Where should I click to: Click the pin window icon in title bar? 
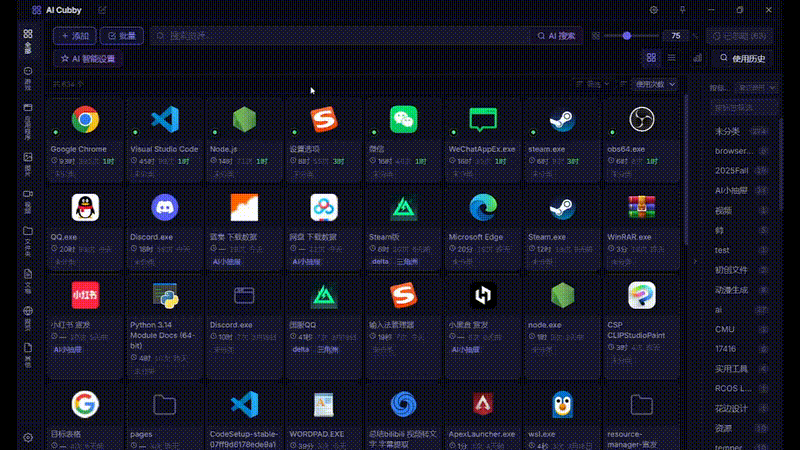pyautogui.click(x=682, y=10)
